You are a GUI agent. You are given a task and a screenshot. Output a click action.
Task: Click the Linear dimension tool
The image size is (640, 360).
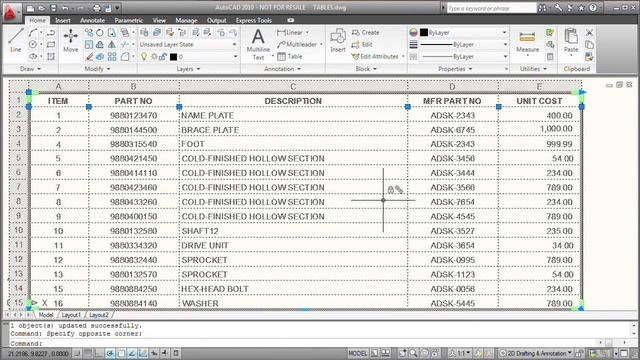coord(290,33)
